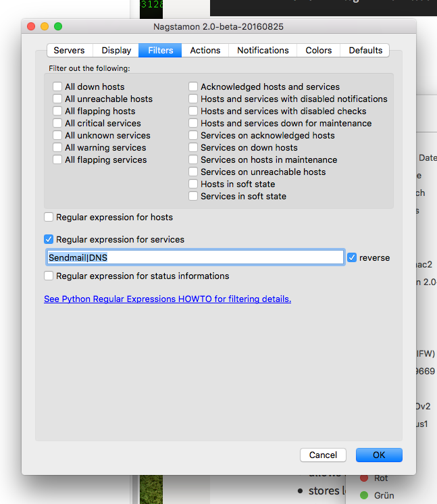Toggle Hosts and services down for maintenance
This screenshot has height=504, width=437.
tap(194, 124)
